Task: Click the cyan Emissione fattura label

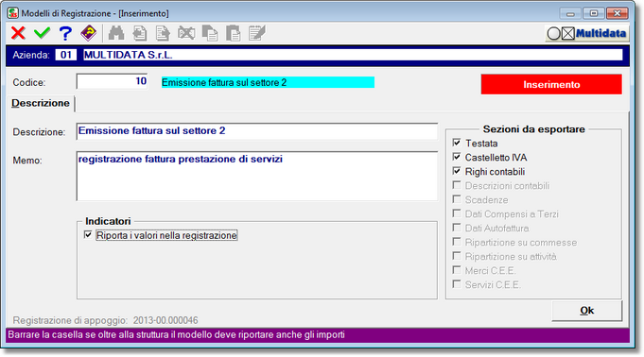Action: click(x=268, y=82)
